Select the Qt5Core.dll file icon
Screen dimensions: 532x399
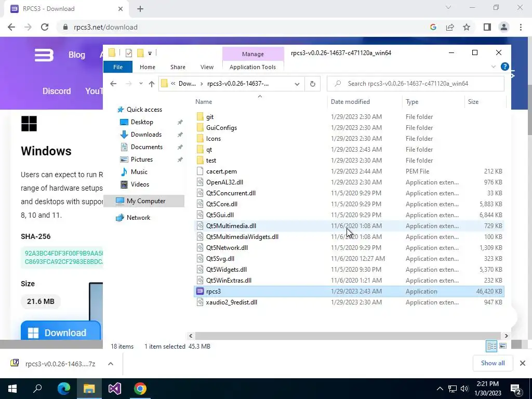[x=200, y=204]
